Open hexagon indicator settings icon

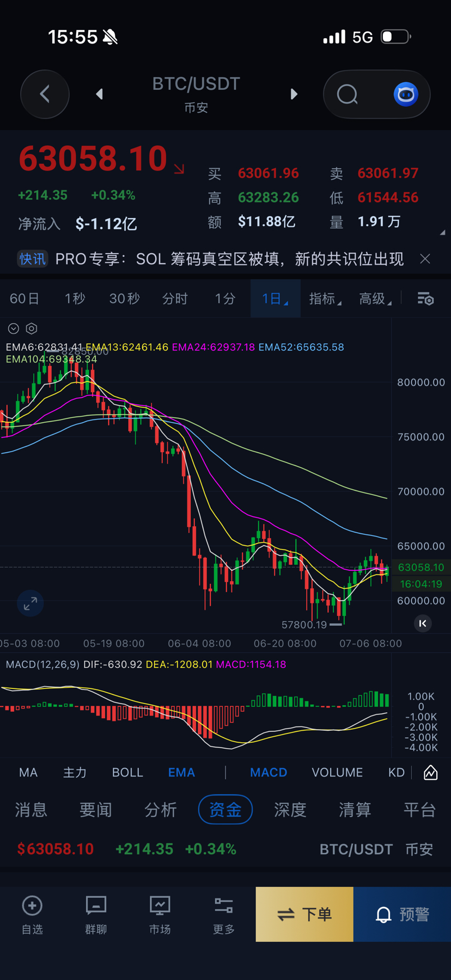coord(32,329)
